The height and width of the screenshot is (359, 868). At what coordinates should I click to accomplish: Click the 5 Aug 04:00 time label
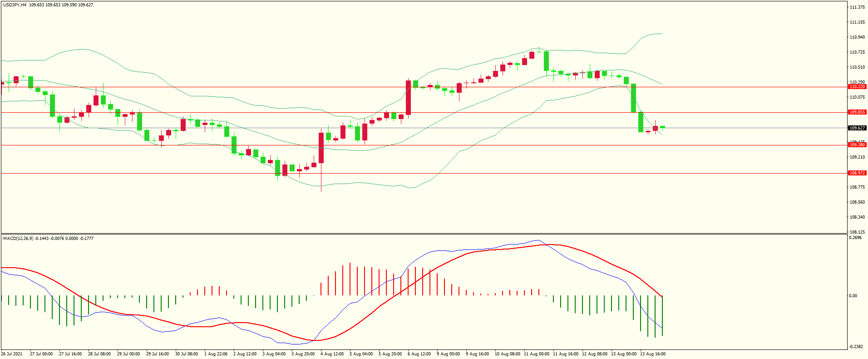pyautogui.click(x=361, y=354)
